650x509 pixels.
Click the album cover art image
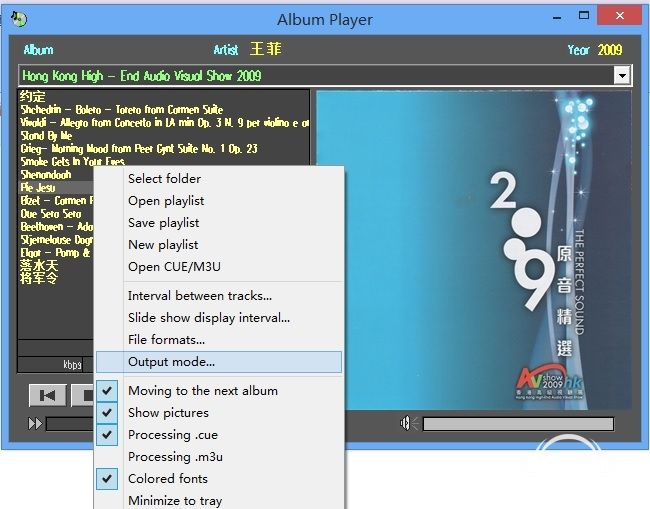[x=474, y=250]
